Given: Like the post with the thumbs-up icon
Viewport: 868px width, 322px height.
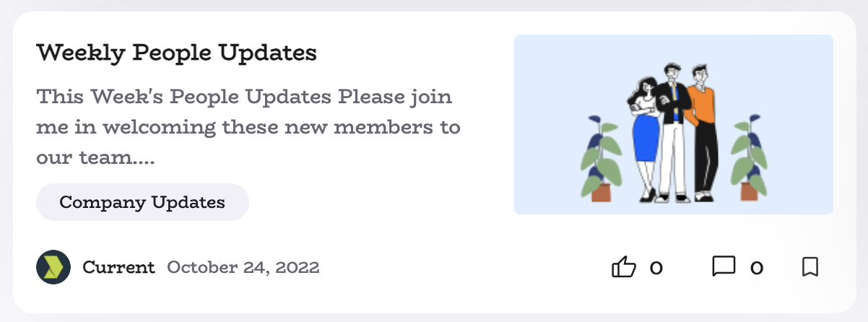Looking at the screenshot, I should [624, 267].
